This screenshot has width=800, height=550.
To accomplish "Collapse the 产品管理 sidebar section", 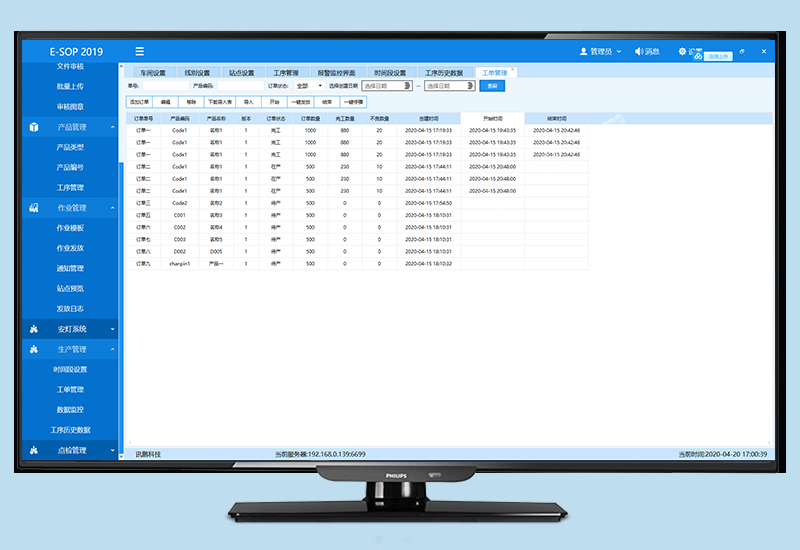I will 113,127.
